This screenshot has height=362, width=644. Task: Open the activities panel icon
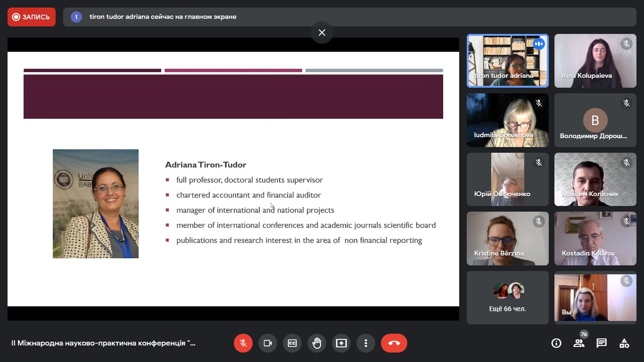coord(624,343)
